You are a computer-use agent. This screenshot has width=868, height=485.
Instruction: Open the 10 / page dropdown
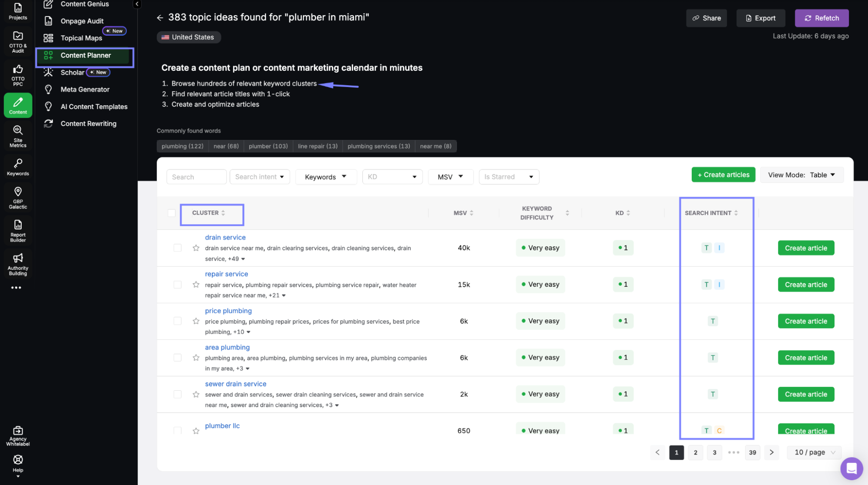tap(814, 452)
